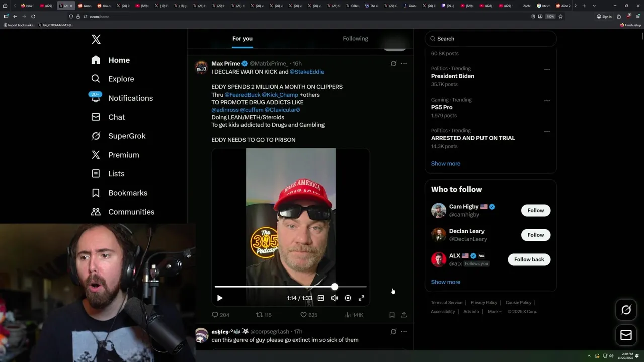Screen dimensions: 644x362
Task: Open Communities from the sidebar
Action: [123, 212]
